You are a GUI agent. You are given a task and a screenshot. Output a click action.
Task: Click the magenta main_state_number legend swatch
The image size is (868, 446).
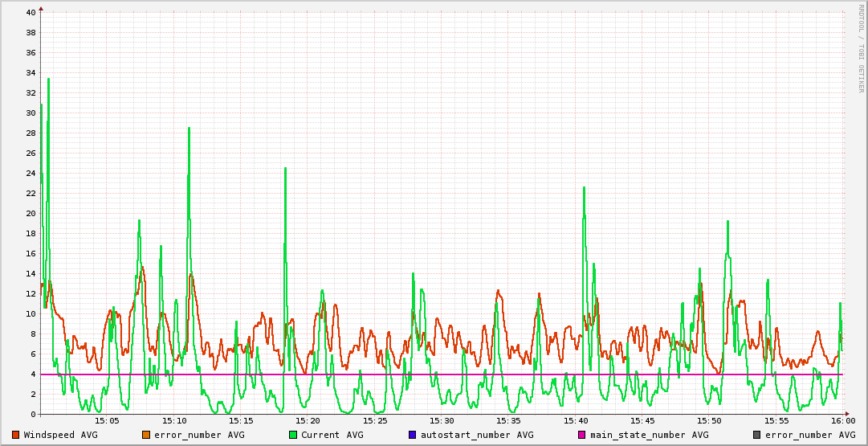click(x=582, y=435)
